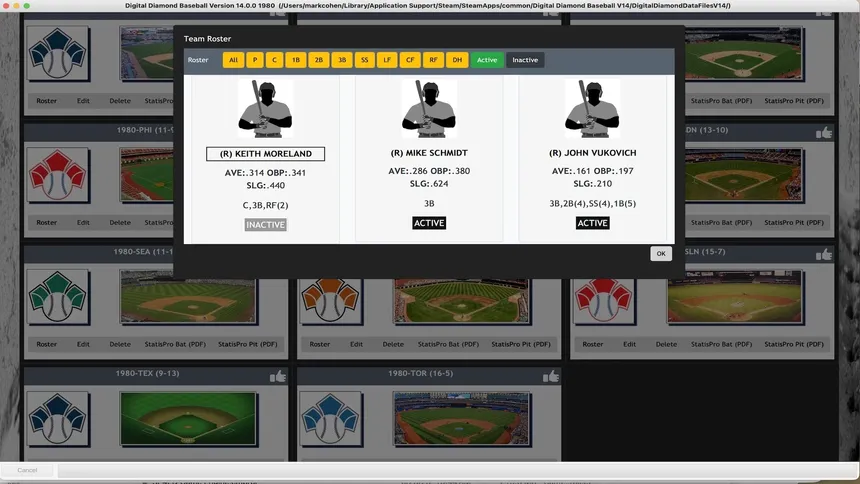This screenshot has height=484, width=860.
Task: Click the thumbs-up icon on SLN (15-7) card
Action: [824, 254]
